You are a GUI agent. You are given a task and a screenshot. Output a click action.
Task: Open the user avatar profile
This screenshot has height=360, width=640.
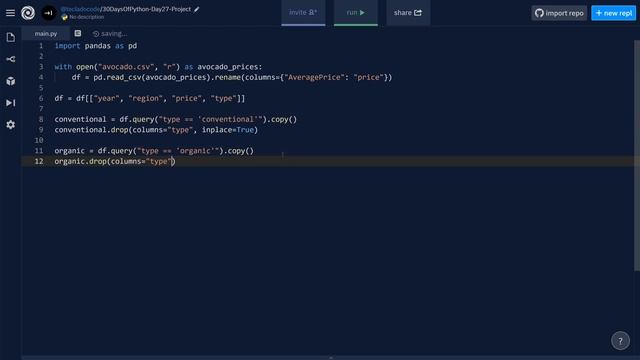(x=49, y=13)
